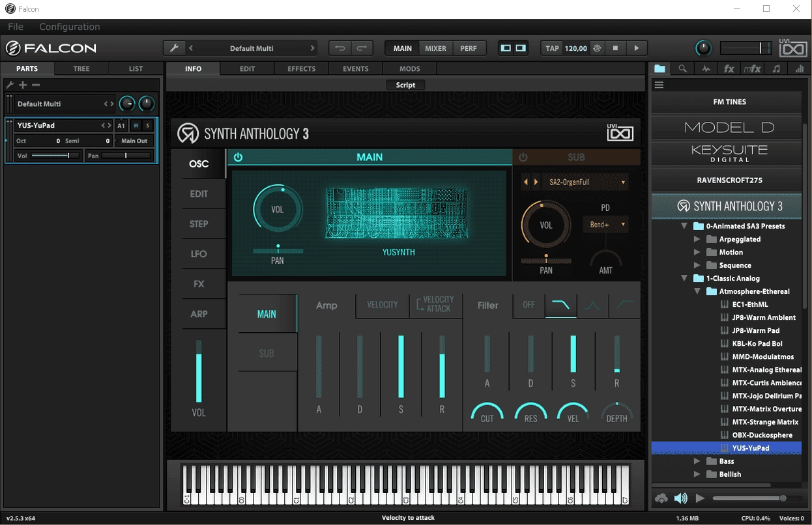Collapse the 1-Classic Analog folder

click(684, 278)
